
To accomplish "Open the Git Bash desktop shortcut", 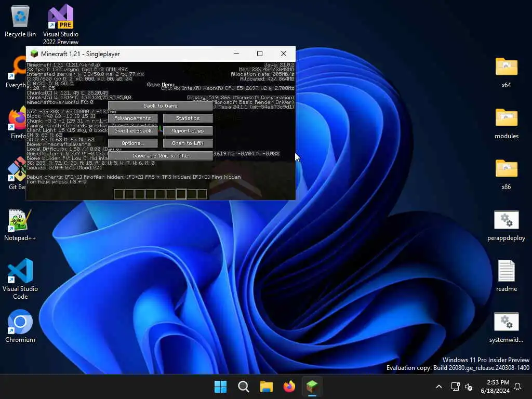I will [x=17, y=174].
